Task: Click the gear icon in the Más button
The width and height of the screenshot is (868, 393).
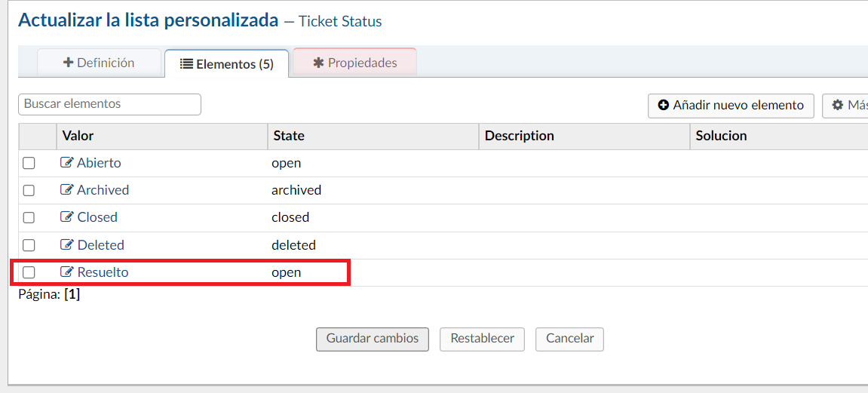Action: pos(837,106)
